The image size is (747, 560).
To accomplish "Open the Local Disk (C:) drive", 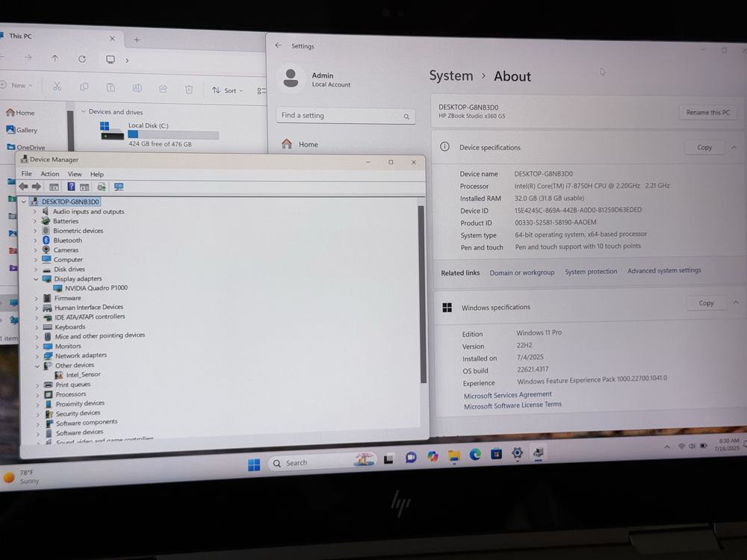I will (x=159, y=133).
